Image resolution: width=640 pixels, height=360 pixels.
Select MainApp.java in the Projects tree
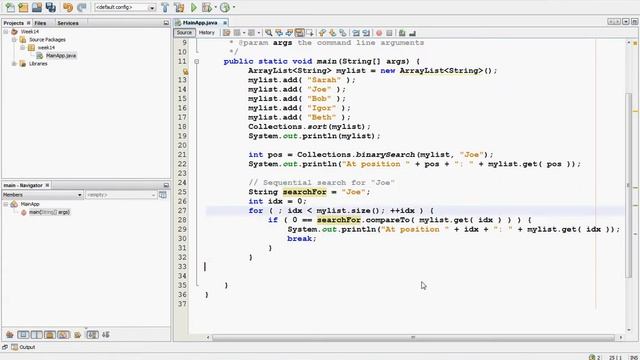coord(60,56)
